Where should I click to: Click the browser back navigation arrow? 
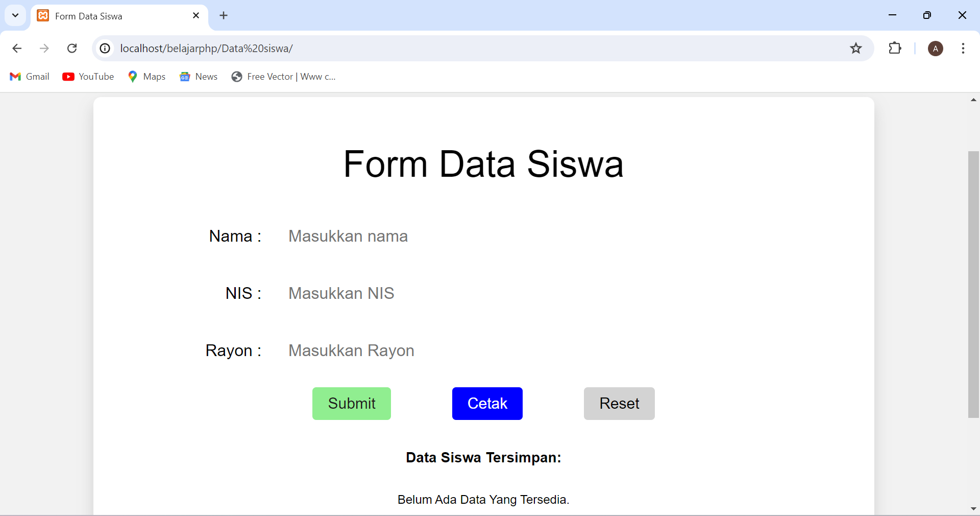click(17, 49)
